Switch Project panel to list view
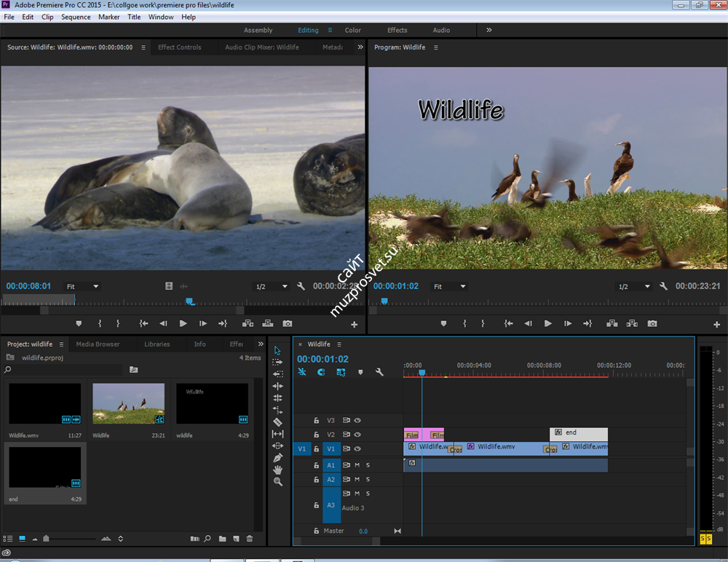 click(8, 539)
